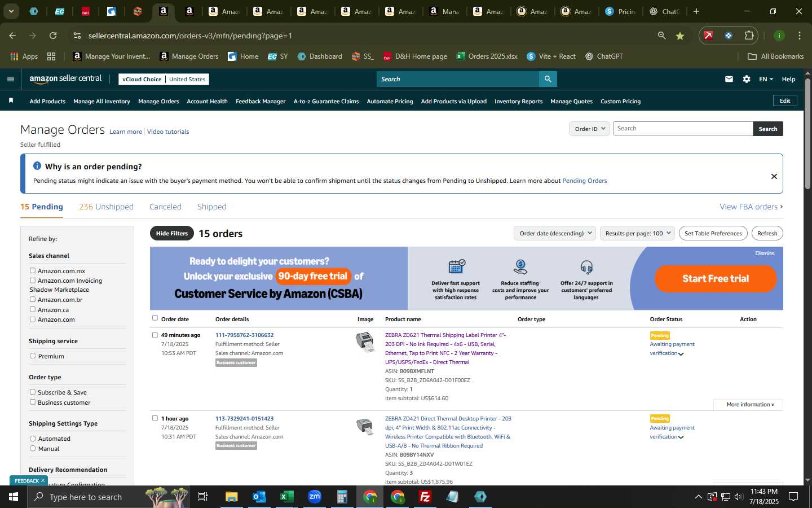The height and width of the screenshot is (508, 812).
Task: Check the Amazon.ca sales channel filter
Action: pyautogui.click(x=33, y=309)
